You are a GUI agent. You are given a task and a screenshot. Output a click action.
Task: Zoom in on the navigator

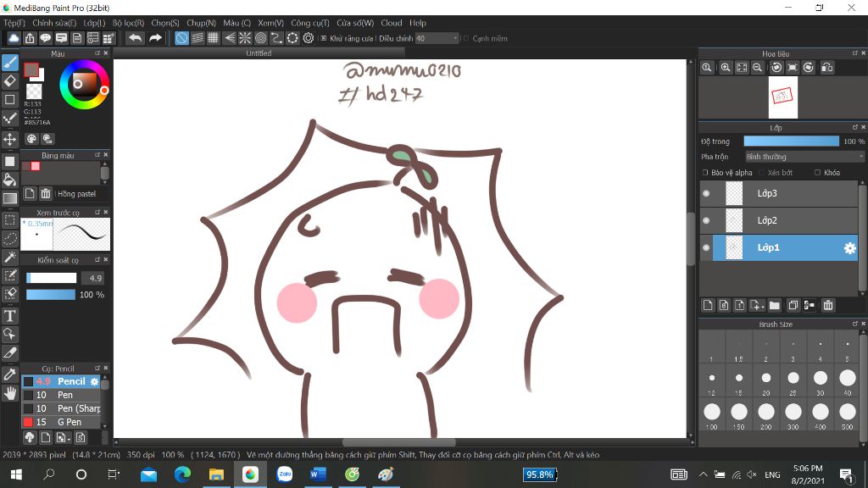point(726,68)
